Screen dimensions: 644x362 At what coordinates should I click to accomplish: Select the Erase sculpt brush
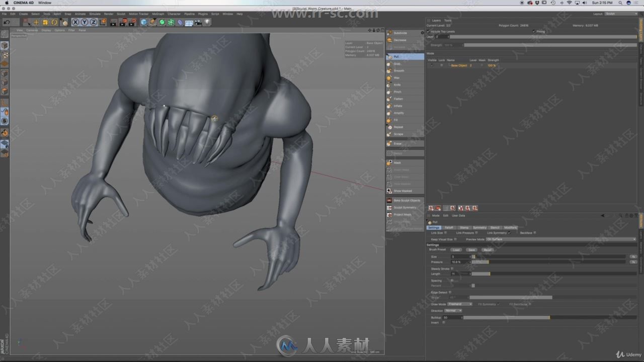(x=405, y=144)
